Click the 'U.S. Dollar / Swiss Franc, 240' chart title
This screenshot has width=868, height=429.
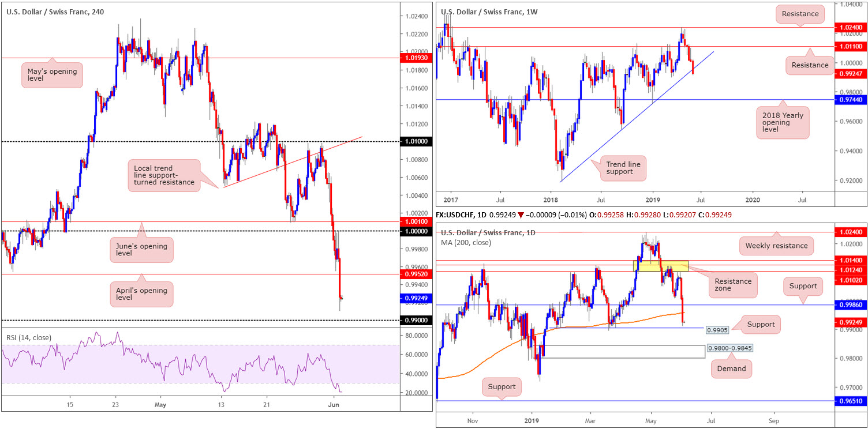pos(54,12)
